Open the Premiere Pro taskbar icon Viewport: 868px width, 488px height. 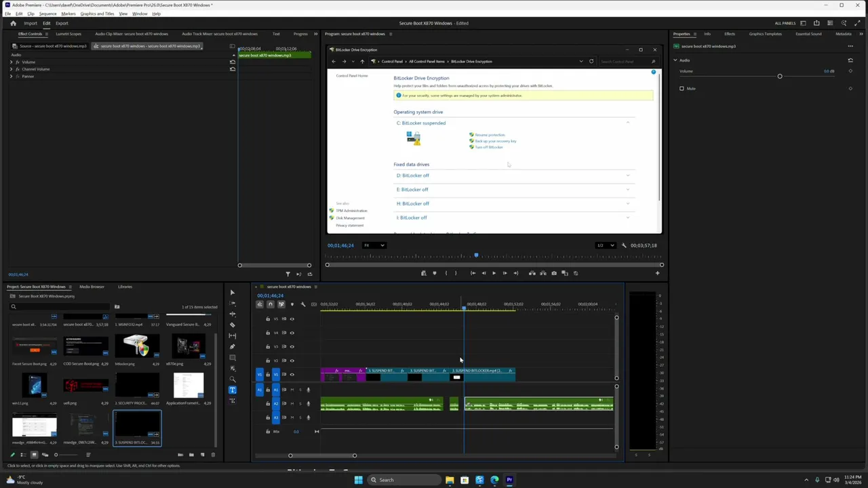[509, 480]
